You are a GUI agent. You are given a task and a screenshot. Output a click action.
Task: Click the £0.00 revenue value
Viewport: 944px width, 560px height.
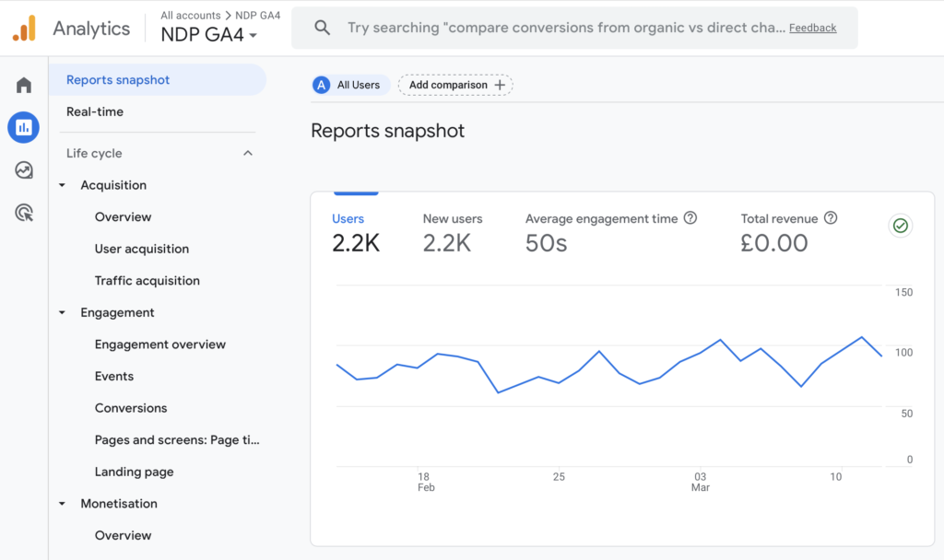774,243
